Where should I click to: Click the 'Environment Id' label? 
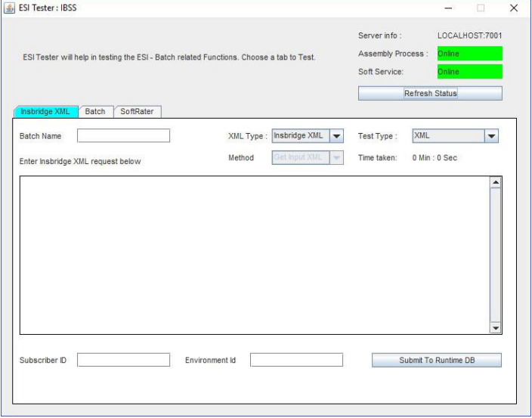210,361
